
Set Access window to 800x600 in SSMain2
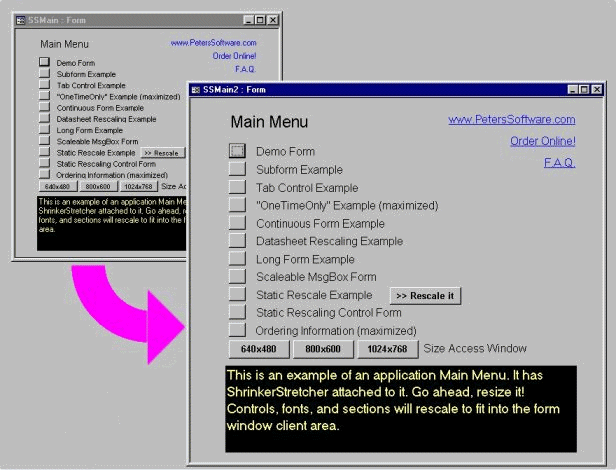click(x=323, y=349)
